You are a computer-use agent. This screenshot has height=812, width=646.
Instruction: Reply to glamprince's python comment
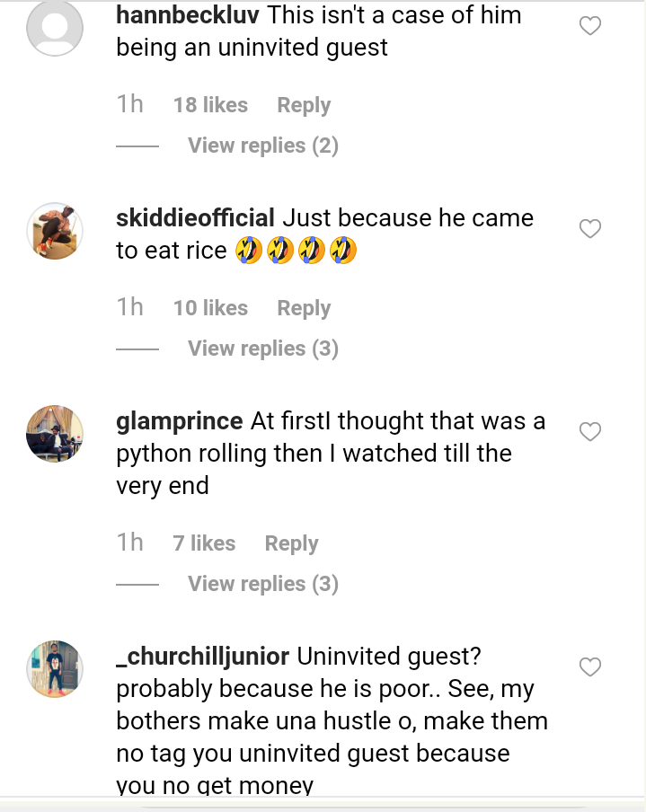(x=291, y=543)
